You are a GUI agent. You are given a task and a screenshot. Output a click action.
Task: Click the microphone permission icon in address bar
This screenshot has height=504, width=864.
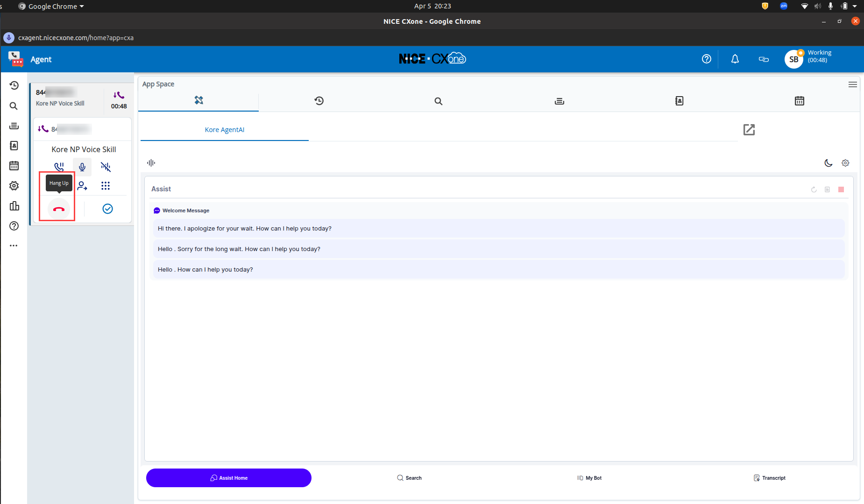coord(9,38)
